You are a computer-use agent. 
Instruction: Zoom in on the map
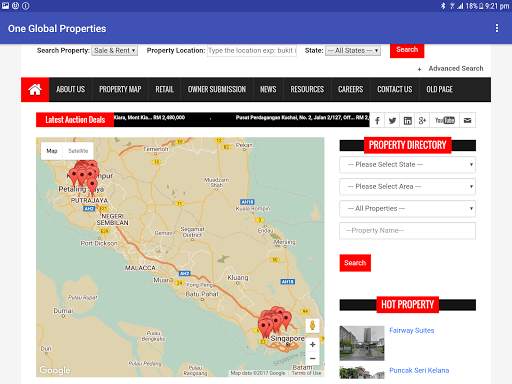click(313, 344)
